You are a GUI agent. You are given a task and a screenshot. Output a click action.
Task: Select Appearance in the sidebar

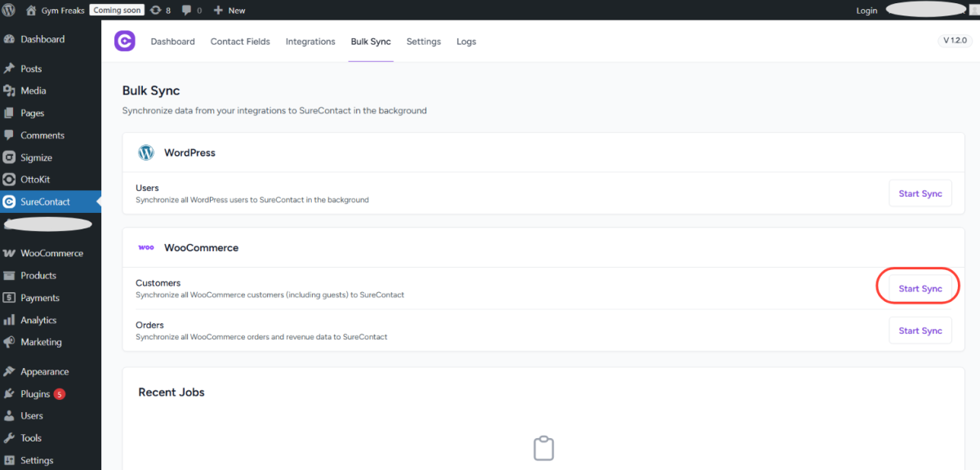pyautogui.click(x=44, y=372)
